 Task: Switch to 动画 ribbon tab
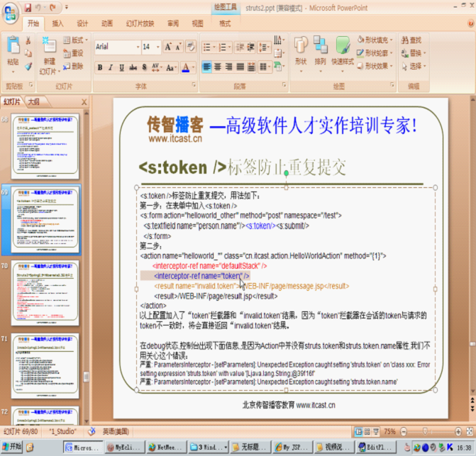point(107,23)
